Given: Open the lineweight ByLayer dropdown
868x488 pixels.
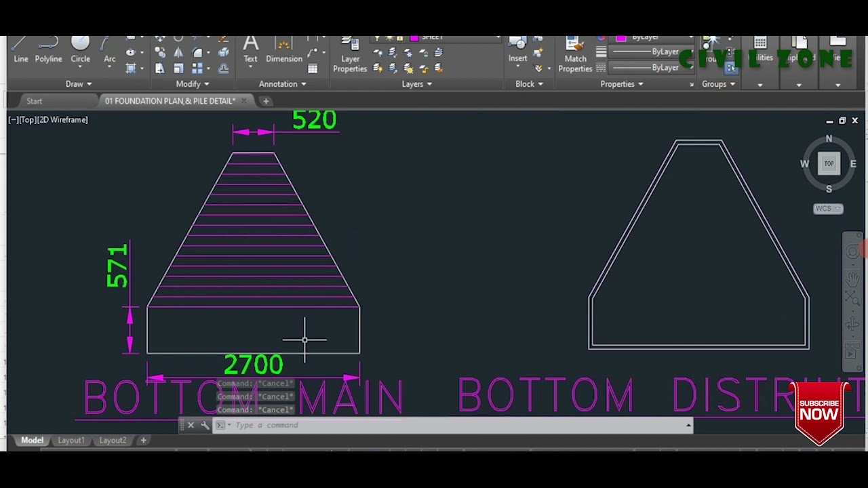Looking at the screenshot, I should (x=652, y=52).
